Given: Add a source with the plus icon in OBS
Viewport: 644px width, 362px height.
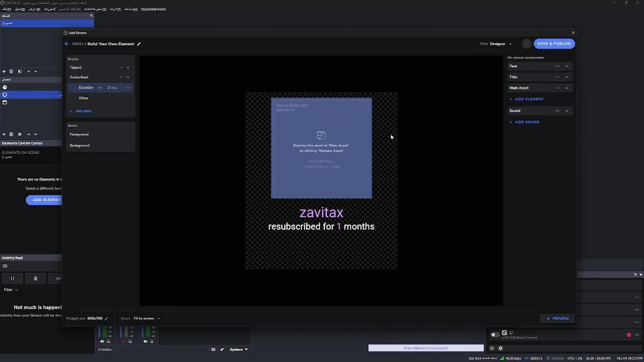Looking at the screenshot, I should (x=4, y=134).
